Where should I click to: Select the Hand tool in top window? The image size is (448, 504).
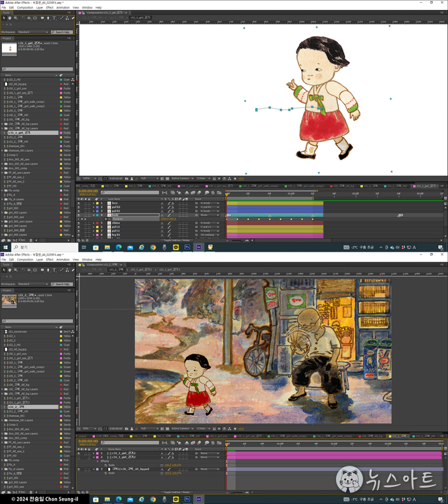pyautogui.click(x=10, y=18)
